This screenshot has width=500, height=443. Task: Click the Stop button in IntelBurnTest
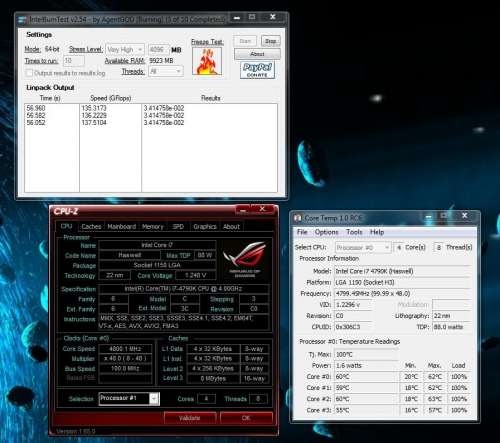tap(270, 41)
